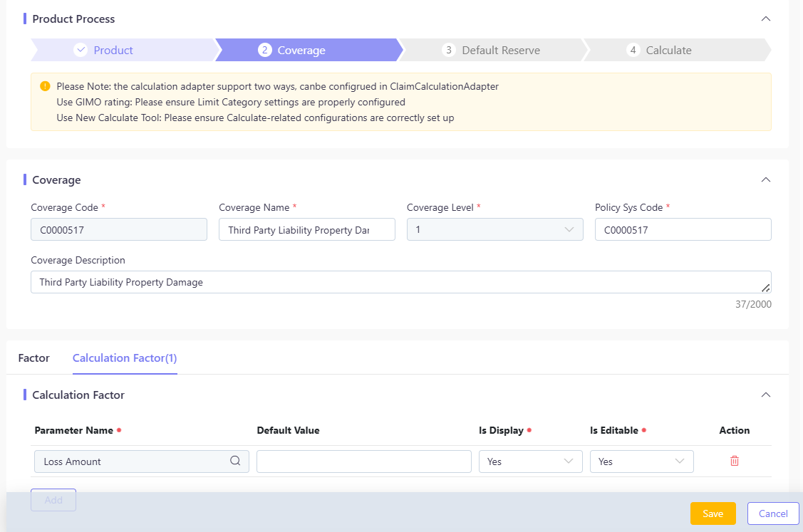The height and width of the screenshot is (532, 803).
Task: Collapse the Coverage section
Action: [x=766, y=179]
